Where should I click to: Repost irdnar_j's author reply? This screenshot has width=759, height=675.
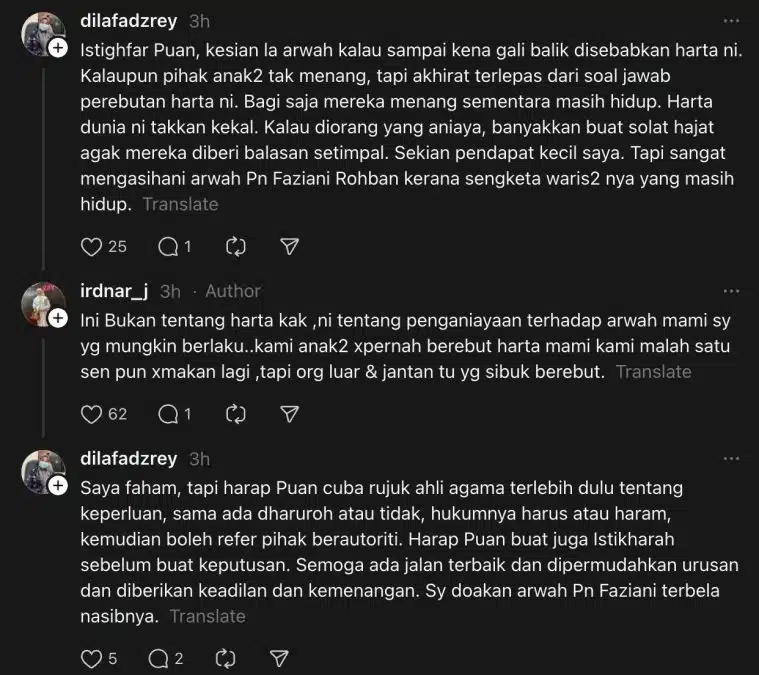coord(236,414)
